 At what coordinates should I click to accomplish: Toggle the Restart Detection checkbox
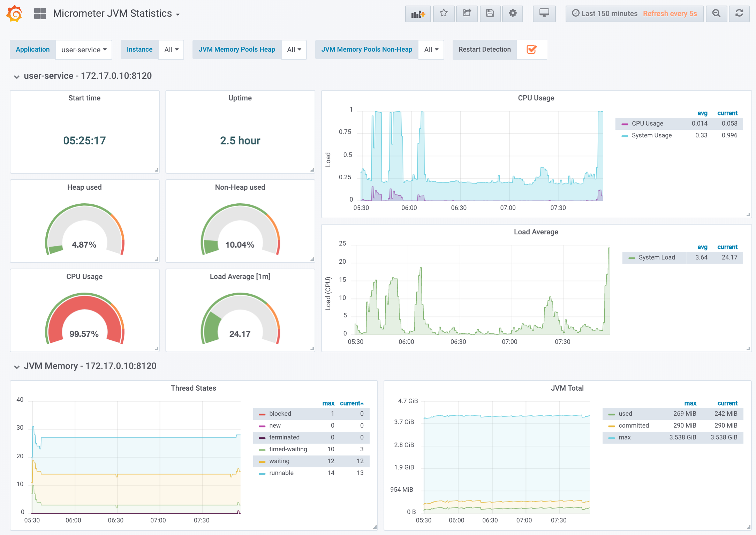coord(531,50)
